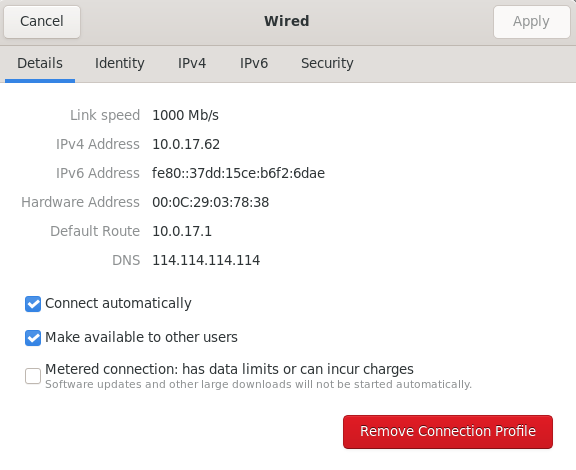Viewport: 576px width, 470px height.
Task: Click the Apply button
Action: (532, 22)
